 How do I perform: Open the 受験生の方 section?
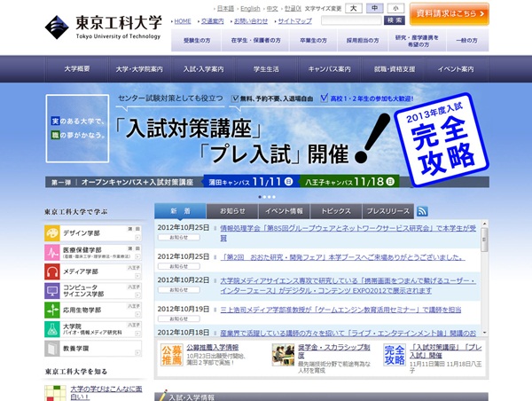point(197,41)
